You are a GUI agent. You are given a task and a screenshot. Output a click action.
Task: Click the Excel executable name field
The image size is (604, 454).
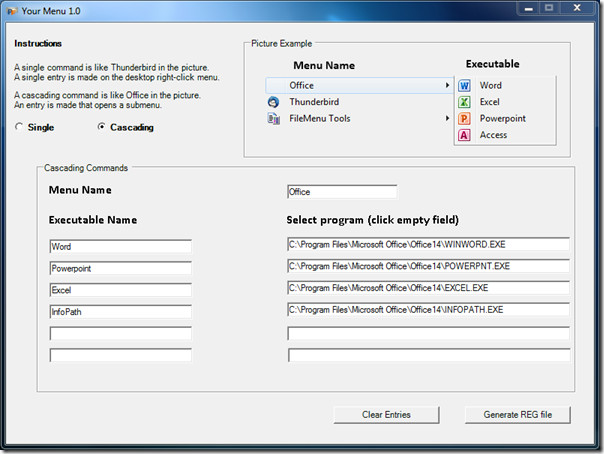(x=121, y=290)
